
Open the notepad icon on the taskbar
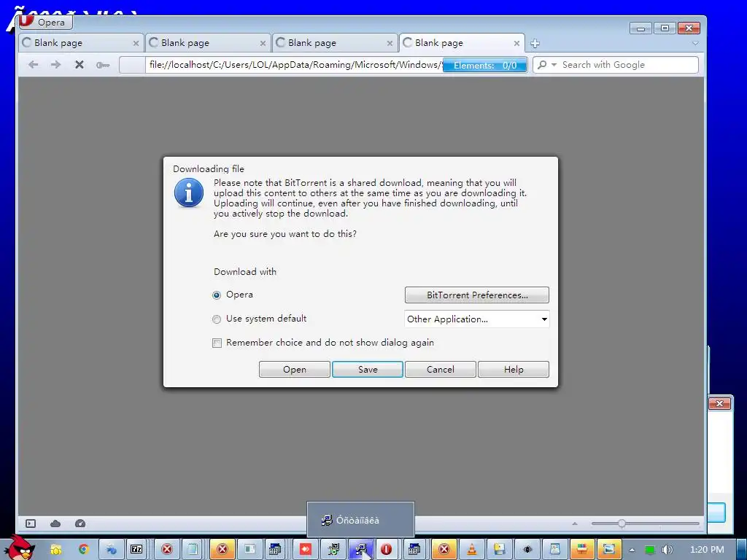193,550
